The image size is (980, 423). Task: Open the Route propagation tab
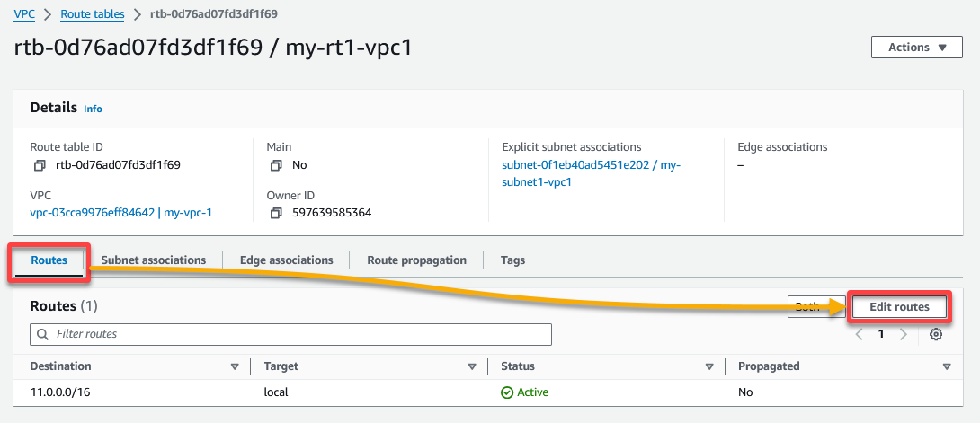click(x=416, y=260)
